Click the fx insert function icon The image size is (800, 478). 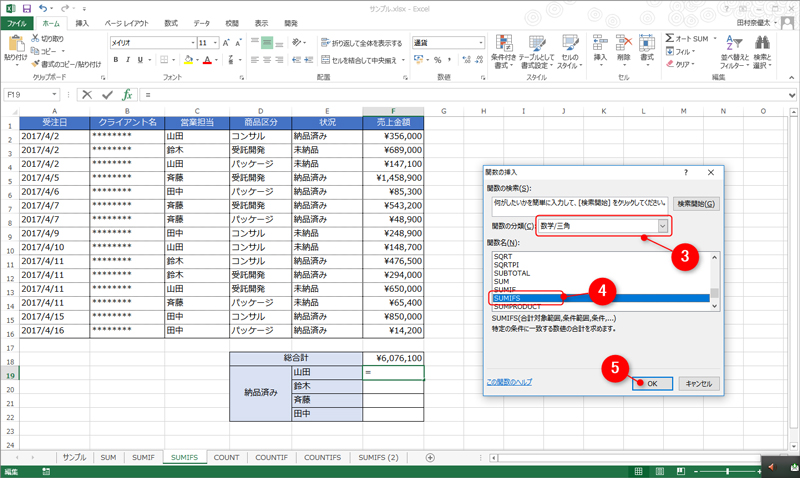127,95
